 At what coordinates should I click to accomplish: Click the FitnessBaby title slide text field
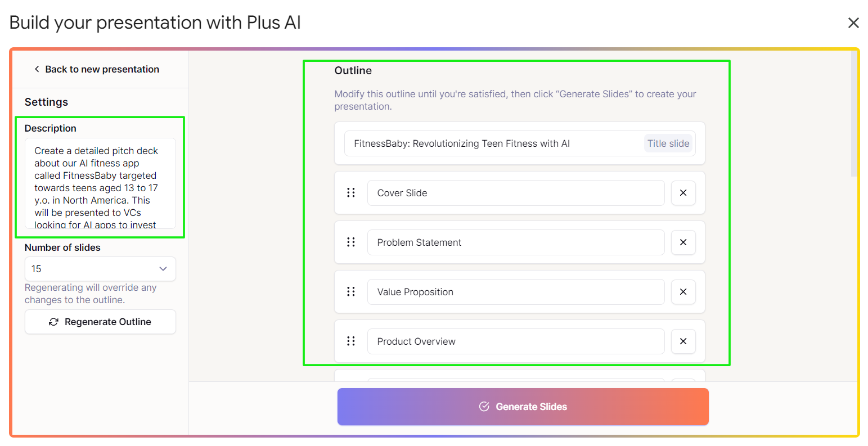pos(520,143)
